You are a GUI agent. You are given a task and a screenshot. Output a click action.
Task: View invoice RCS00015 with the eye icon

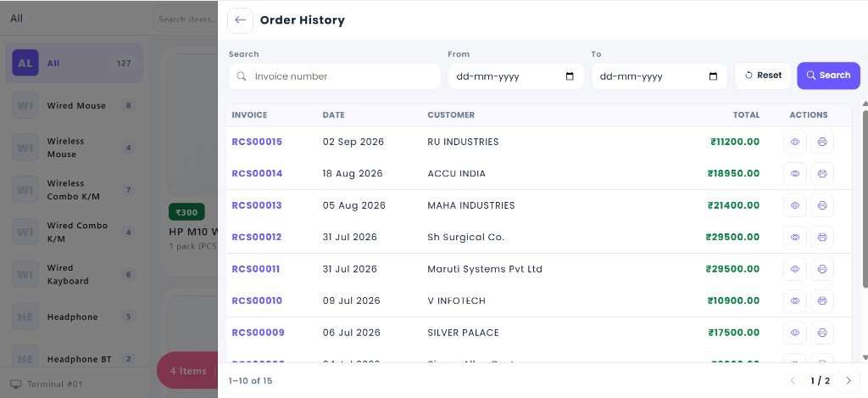[795, 142]
